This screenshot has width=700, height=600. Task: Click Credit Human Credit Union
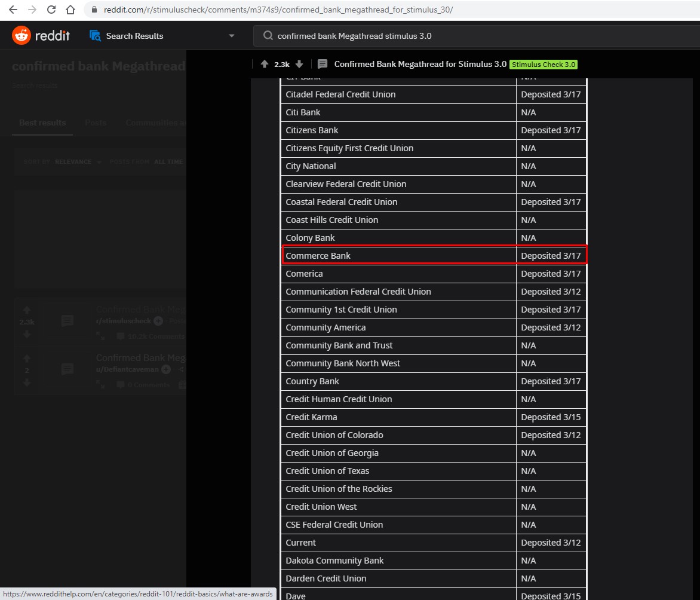click(398, 399)
